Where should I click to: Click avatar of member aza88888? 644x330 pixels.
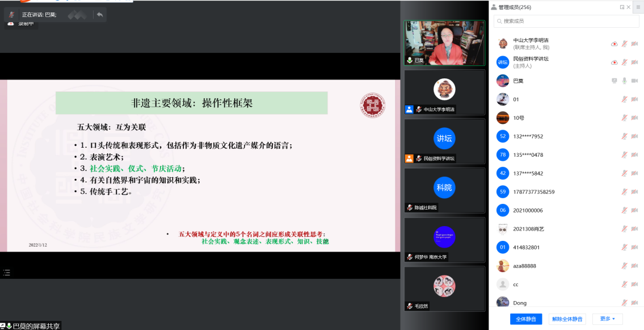502,266
